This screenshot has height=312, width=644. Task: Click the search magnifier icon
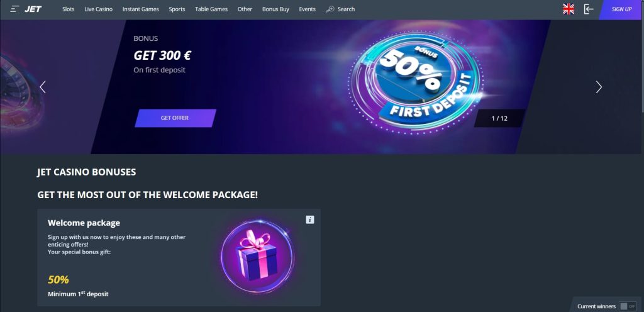pyautogui.click(x=330, y=9)
